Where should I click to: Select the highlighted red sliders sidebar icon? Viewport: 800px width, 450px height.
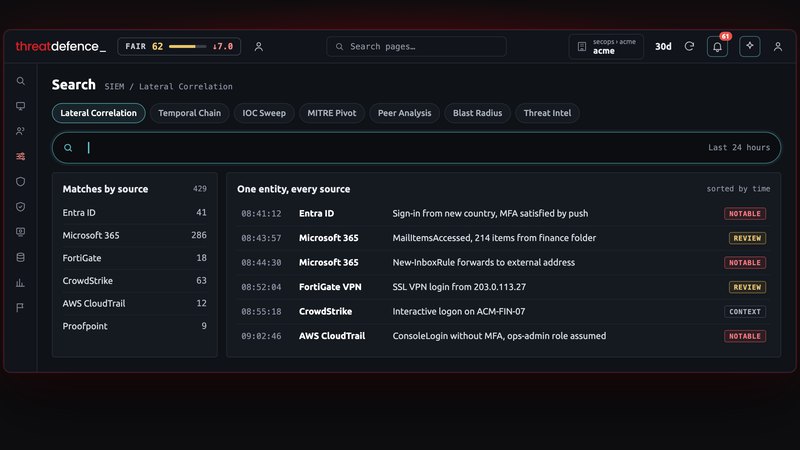click(x=20, y=156)
